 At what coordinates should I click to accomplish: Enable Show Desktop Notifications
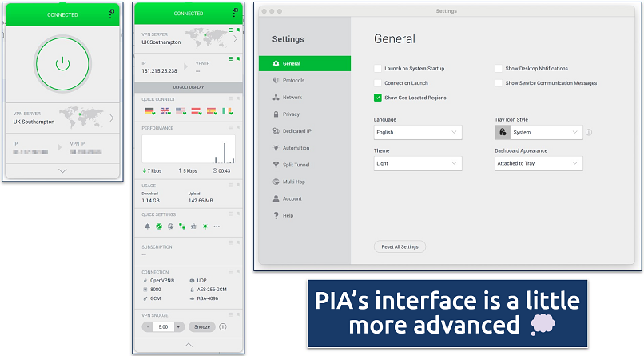(499, 68)
